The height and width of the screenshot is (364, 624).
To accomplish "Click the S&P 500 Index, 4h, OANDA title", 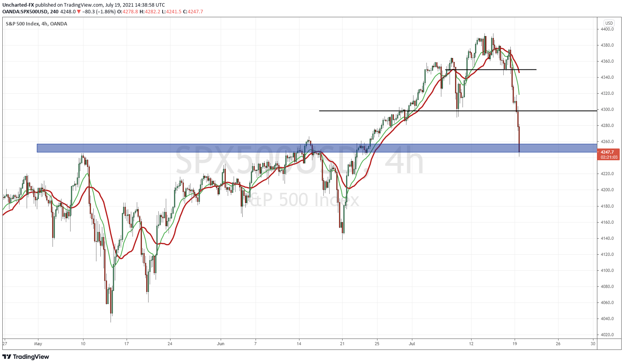I will (x=36, y=24).
